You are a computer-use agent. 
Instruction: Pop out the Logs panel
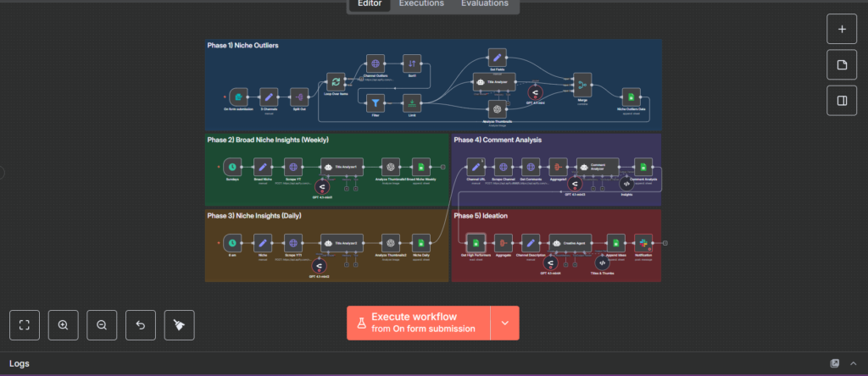(x=835, y=363)
